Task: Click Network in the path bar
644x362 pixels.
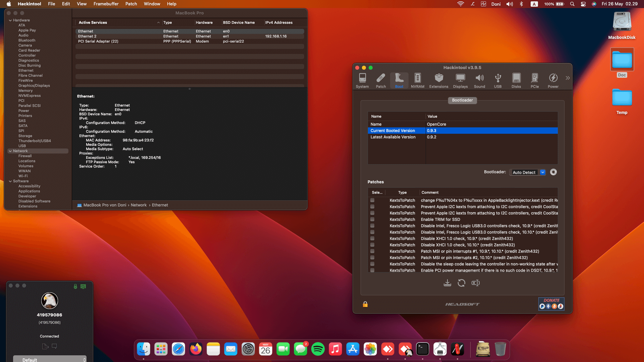Action: tap(139, 205)
